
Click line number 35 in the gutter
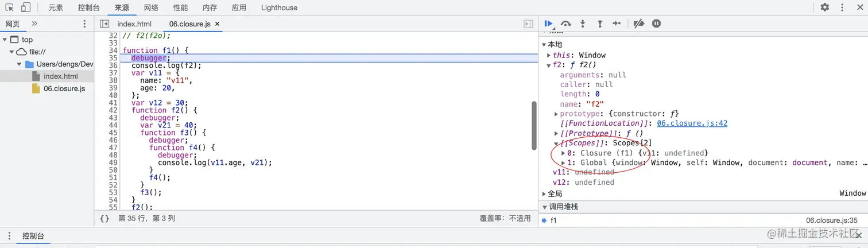(x=113, y=58)
